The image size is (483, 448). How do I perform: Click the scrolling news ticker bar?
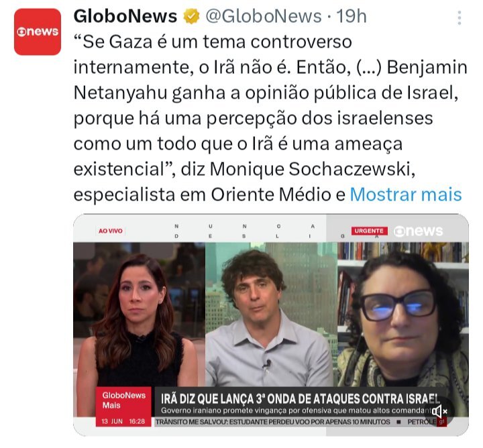(x=296, y=422)
